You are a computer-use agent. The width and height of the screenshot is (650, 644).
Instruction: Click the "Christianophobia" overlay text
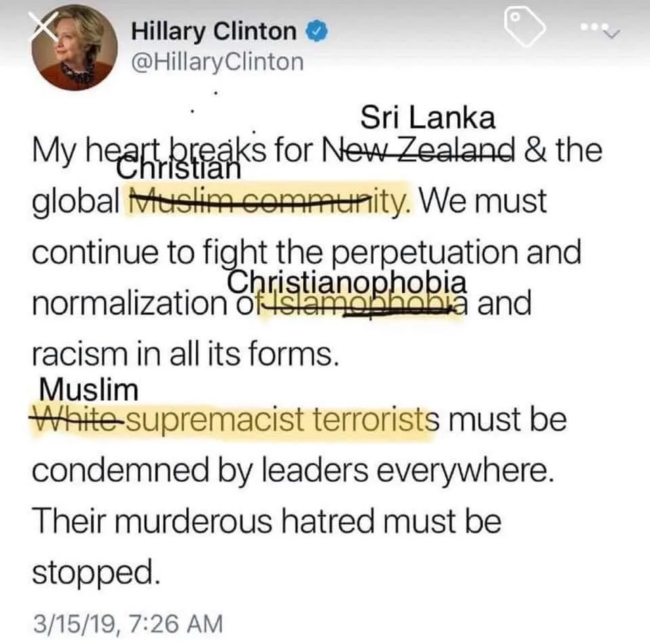pos(347,283)
